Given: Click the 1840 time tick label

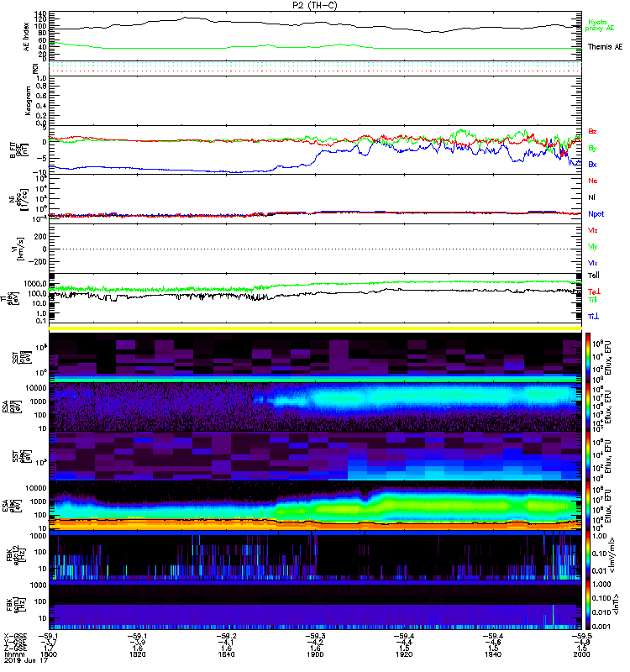Looking at the screenshot, I should pyautogui.click(x=226, y=654).
